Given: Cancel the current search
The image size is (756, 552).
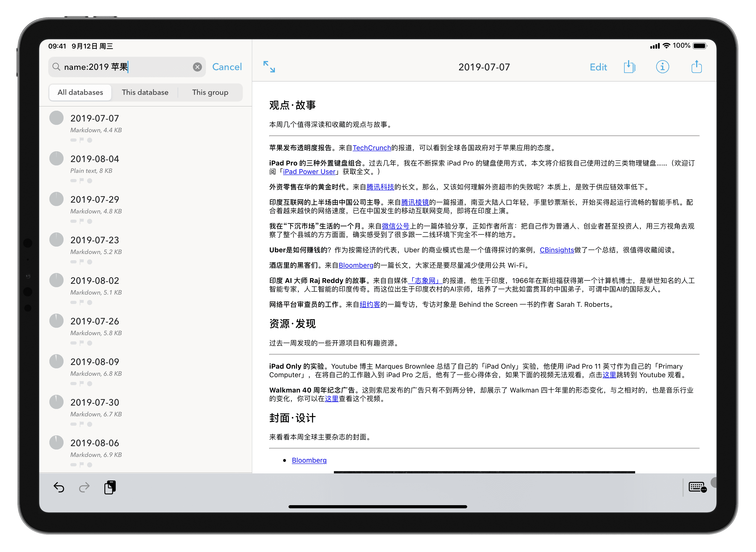Looking at the screenshot, I should (227, 67).
